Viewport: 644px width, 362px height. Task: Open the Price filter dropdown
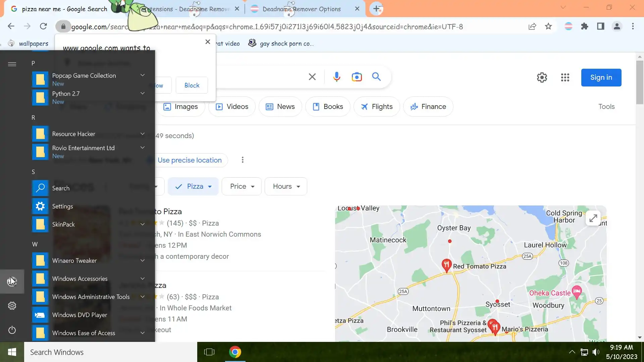[241, 186]
